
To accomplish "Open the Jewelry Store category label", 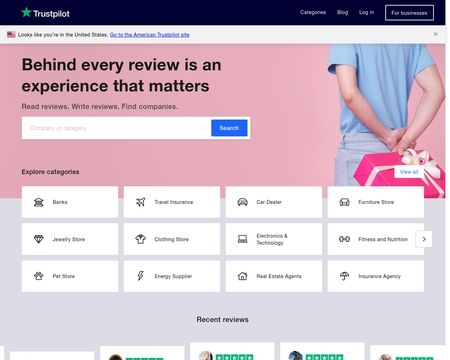I will click(x=69, y=239).
